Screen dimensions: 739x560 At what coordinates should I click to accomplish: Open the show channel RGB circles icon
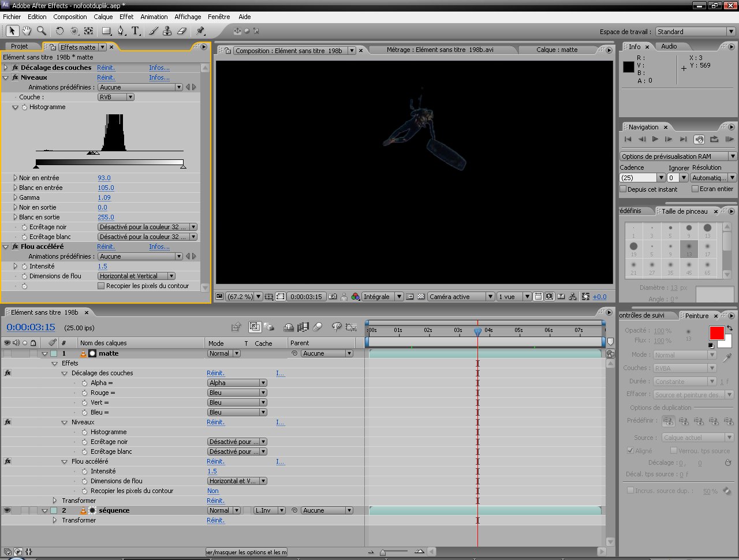click(x=355, y=297)
